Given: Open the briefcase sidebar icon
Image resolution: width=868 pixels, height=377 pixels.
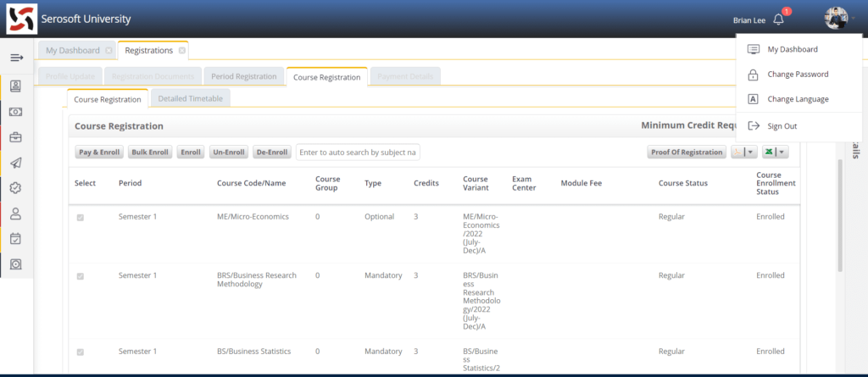Looking at the screenshot, I should 16,137.
